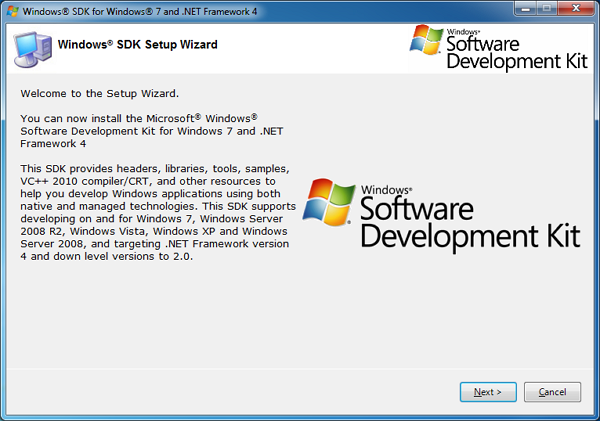Click the 'You can now install' paragraph
The width and height of the screenshot is (600, 421).
152,131
